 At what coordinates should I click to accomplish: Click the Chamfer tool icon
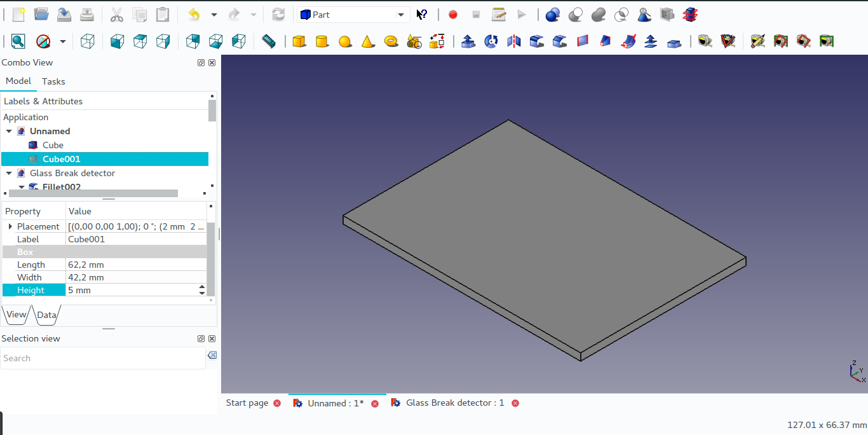click(x=560, y=41)
